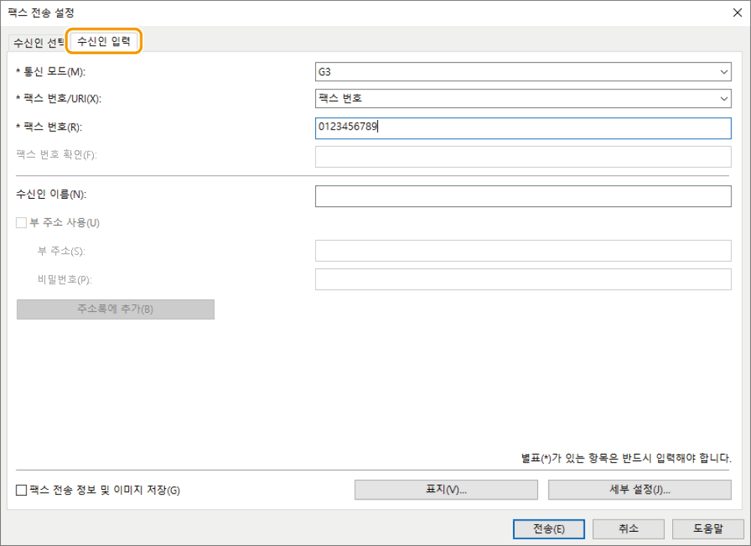751x546 pixels.
Task: Click the 비밀번호 input box
Action: click(523, 279)
